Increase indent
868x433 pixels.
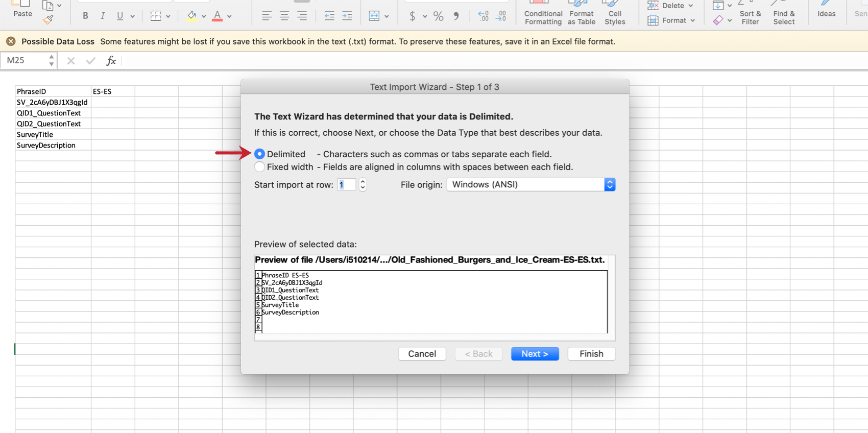(347, 16)
